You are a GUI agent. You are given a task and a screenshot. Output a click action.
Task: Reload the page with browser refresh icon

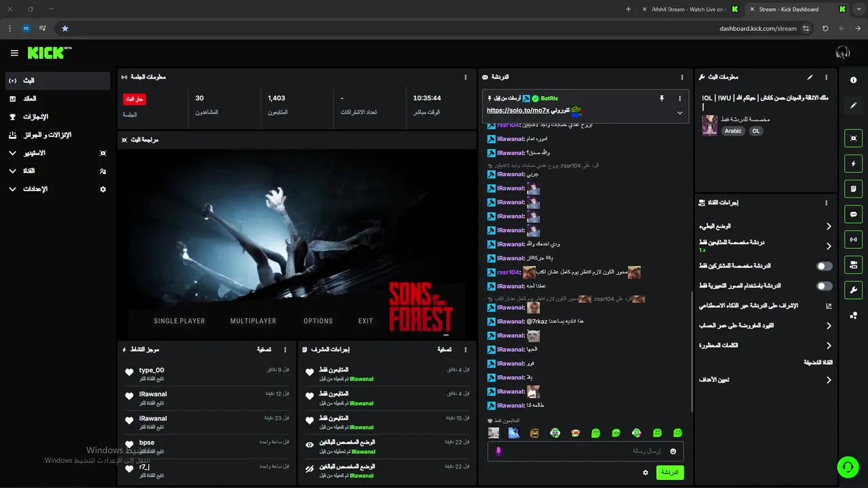825,28
